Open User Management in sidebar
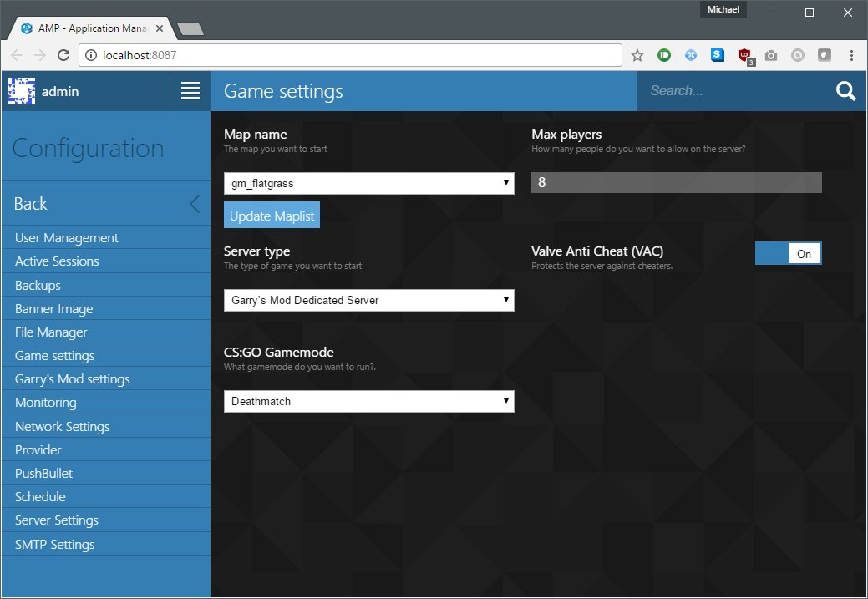The width and height of the screenshot is (868, 599). click(x=106, y=237)
